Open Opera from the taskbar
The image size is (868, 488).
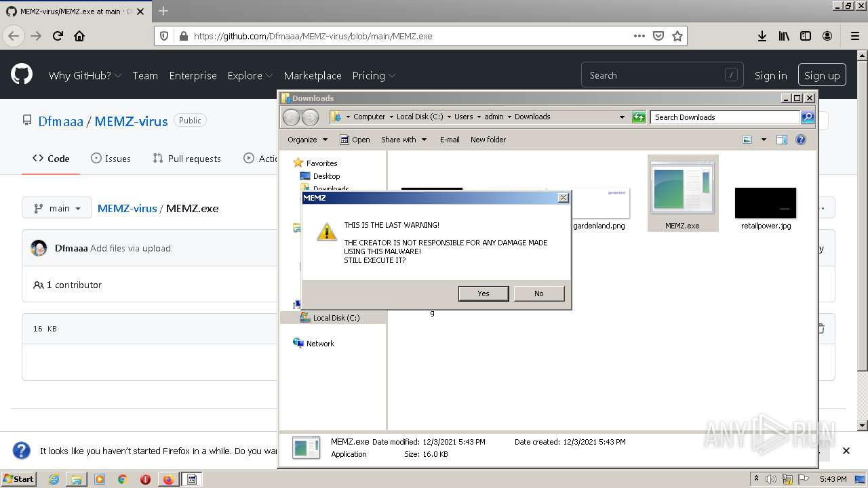click(145, 479)
